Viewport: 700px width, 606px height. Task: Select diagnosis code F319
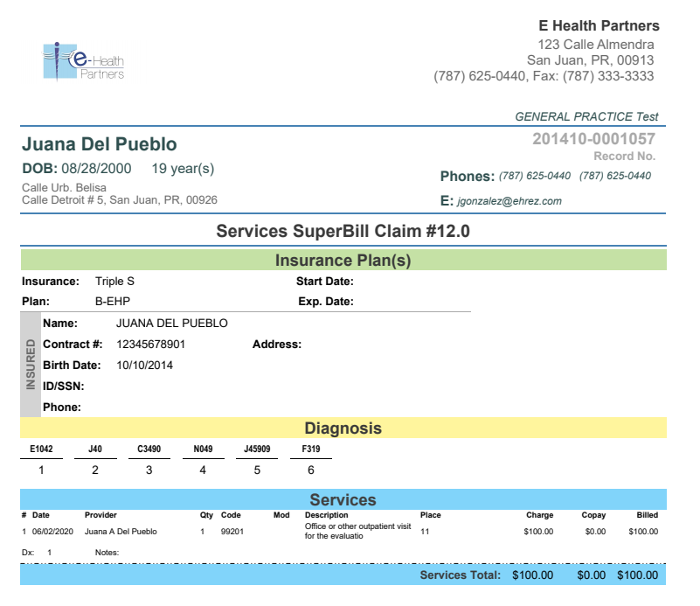pyautogui.click(x=309, y=449)
